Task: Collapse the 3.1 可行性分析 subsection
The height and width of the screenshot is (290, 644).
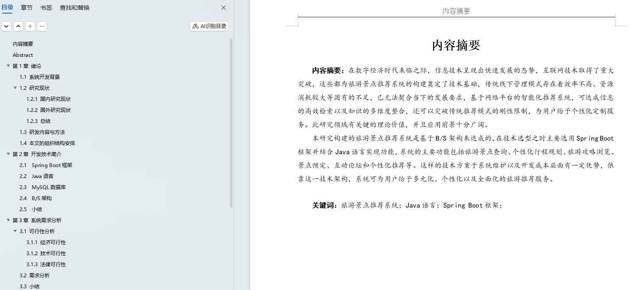Action: point(15,231)
